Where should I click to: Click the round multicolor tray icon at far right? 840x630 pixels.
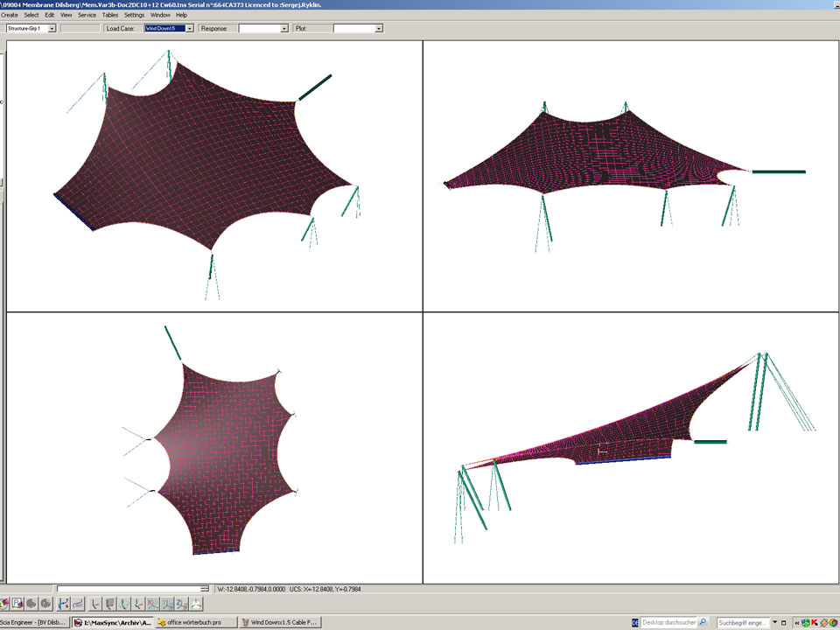tap(835, 623)
